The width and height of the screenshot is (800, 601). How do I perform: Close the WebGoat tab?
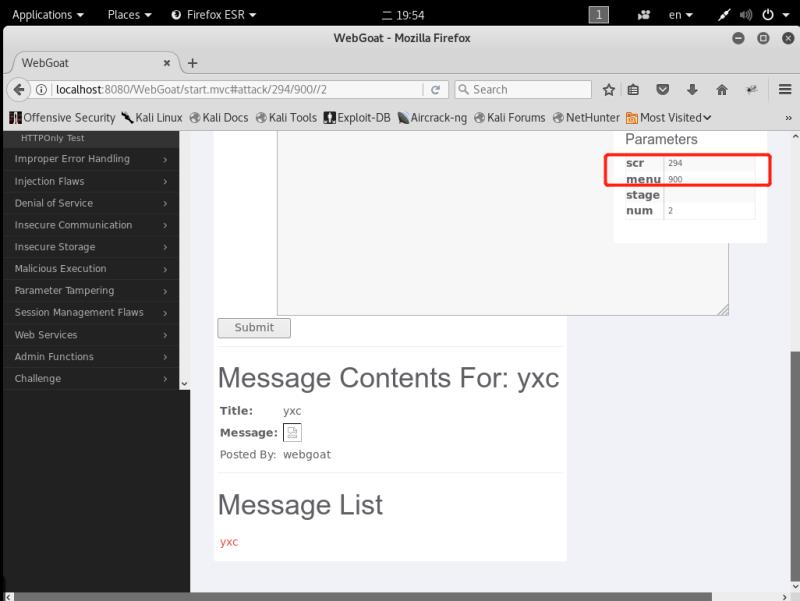(x=166, y=63)
